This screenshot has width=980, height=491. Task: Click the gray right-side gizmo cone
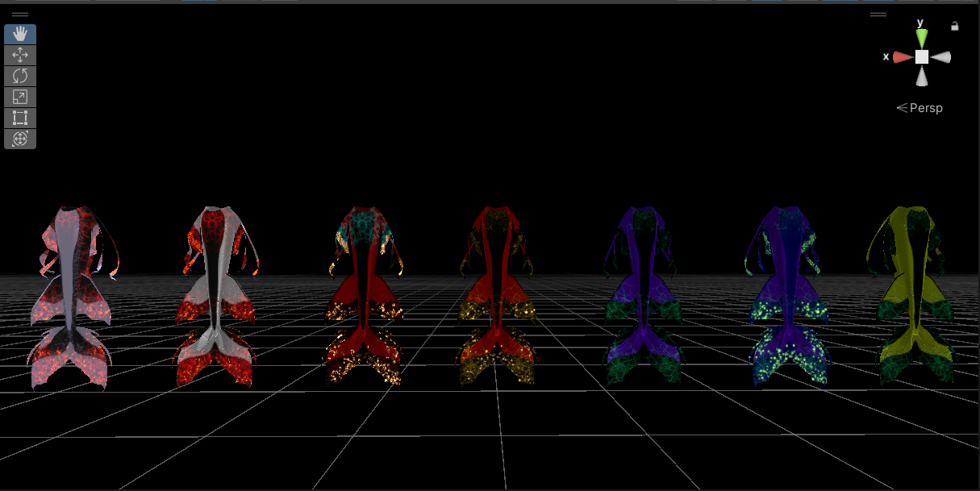941,57
